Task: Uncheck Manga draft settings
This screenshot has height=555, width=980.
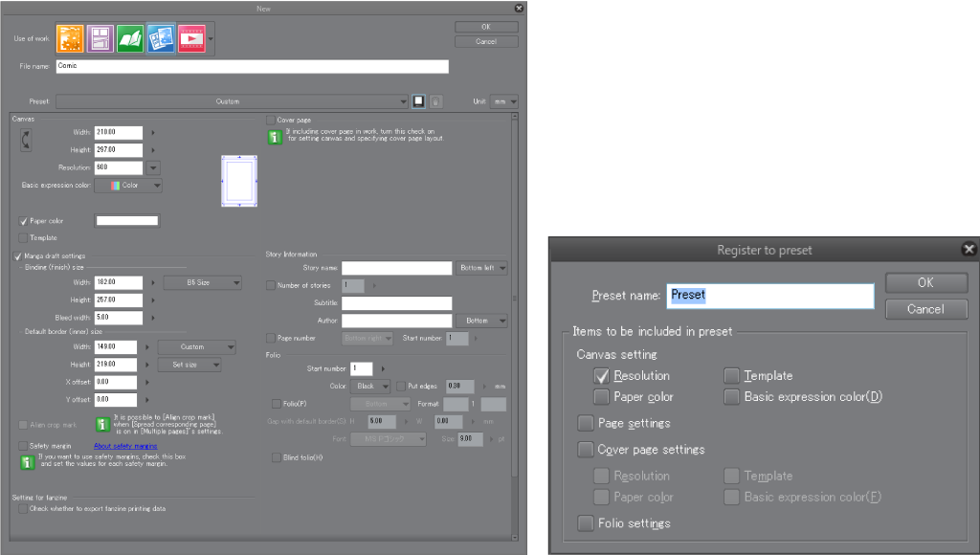Action: tap(18, 256)
